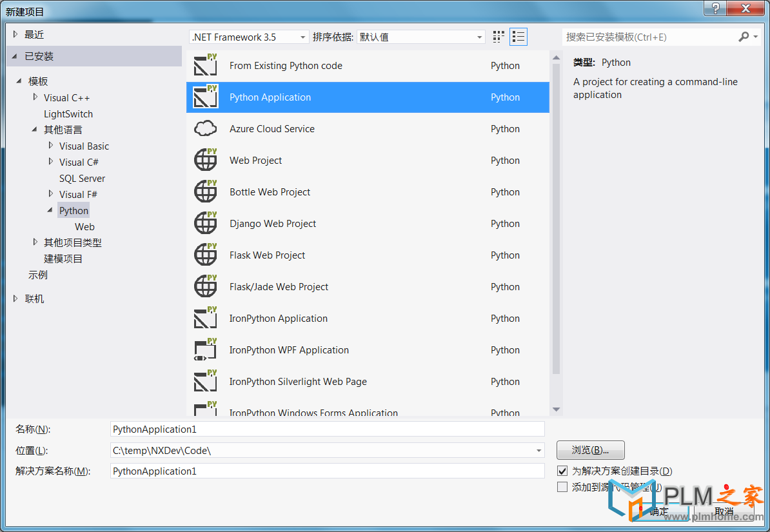Open the search options dropdown arrow

(x=756, y=37)
